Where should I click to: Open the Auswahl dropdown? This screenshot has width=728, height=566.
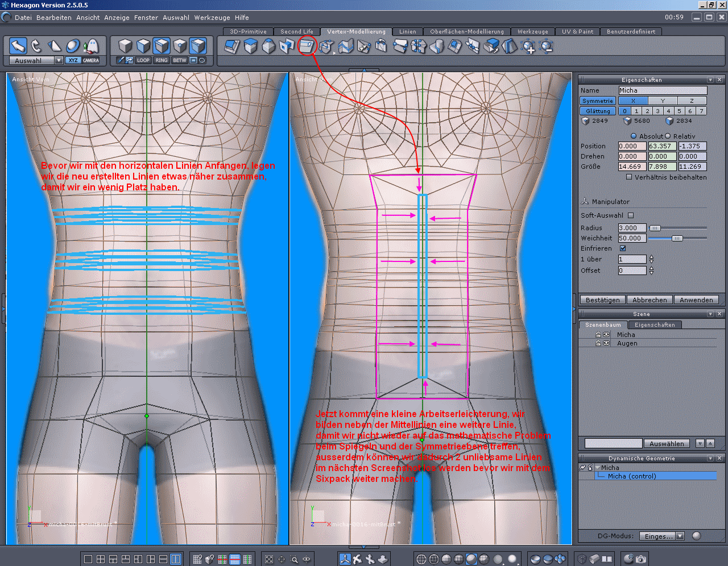pyautogui.click(x=59, y=61)
